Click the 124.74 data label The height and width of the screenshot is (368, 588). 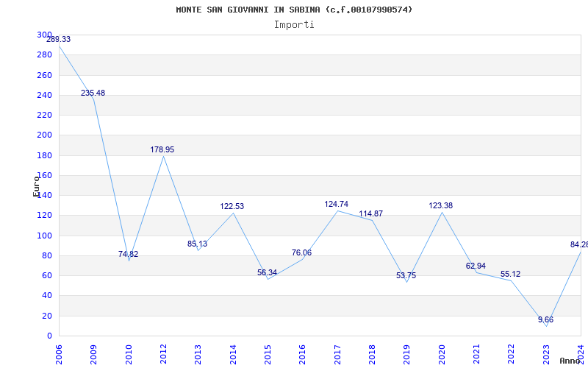pyautogui.click(x=337, y=204)
